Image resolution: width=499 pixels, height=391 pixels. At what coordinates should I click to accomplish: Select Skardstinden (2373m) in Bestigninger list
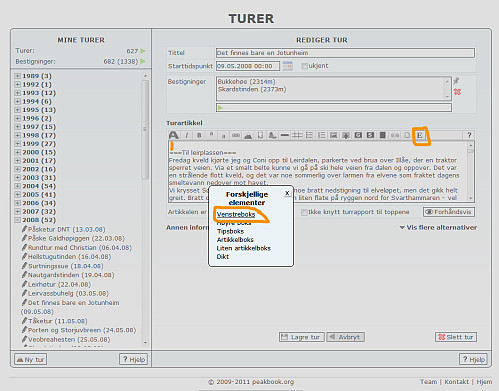click(252, 89)
